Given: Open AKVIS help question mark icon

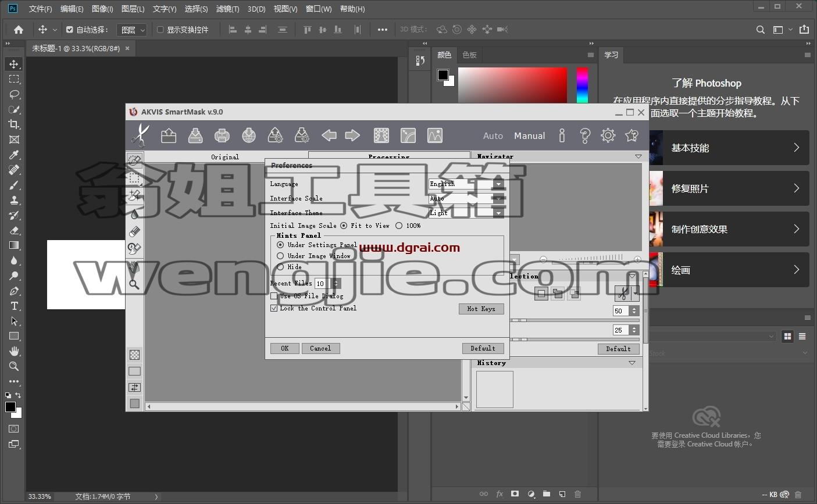Looking at the screenshot, I should click(585, 135).
